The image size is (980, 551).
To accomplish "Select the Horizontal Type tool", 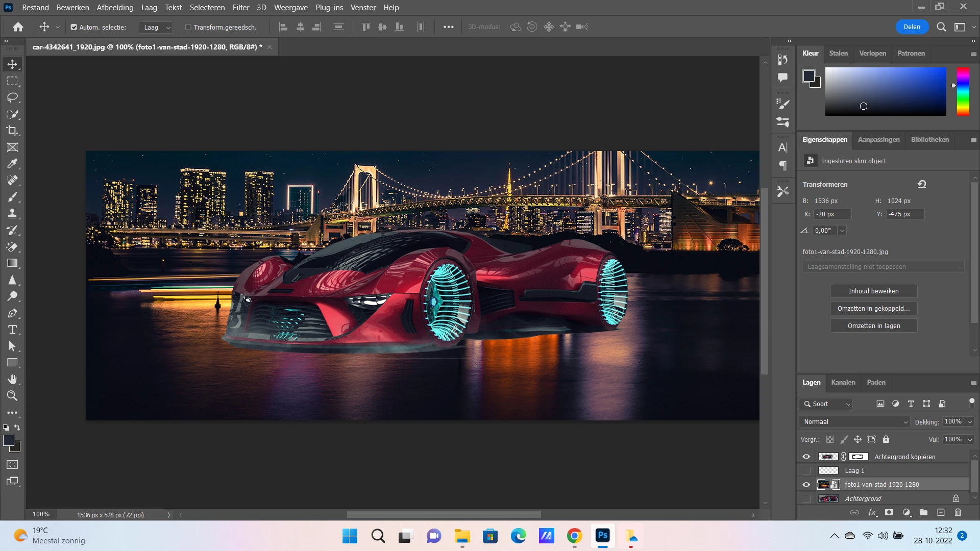I will coord(12,330).
